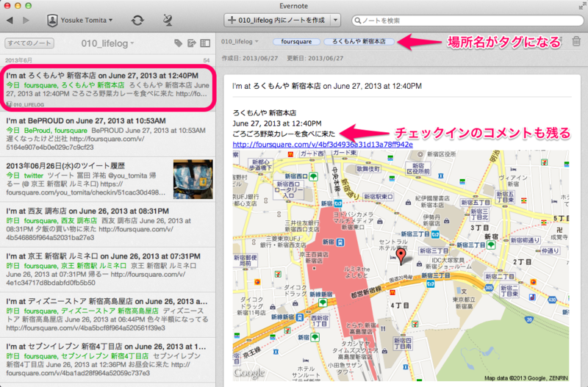Create a new note in 010_lifelog
The height and width of the screenshot is (387, 588).
coord(277,21)
